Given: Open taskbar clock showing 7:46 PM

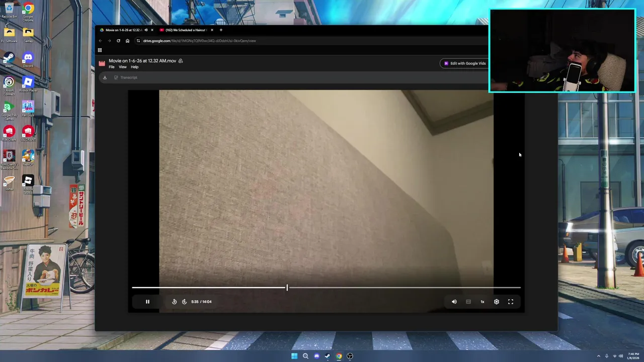Looking at the screenshot, I should tap(632, 356).
